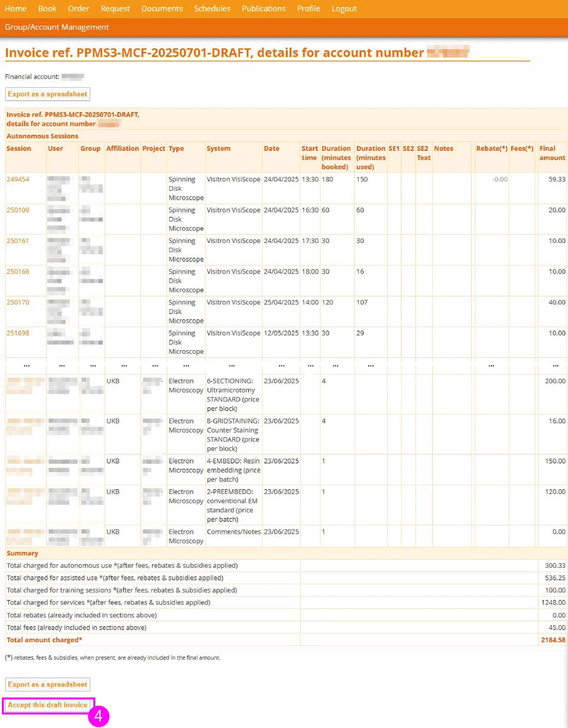The width and height of the screenshot is (568, 728).
Task: View the Schedules page
Action: pyautogui.click(x=212, y=8)
